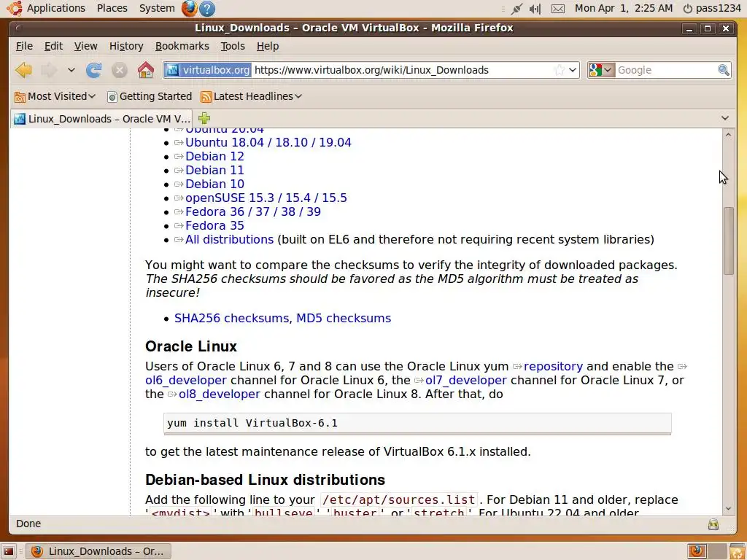Click the Stop loading button
The image size is (747, 560).
click(x=119, y=70)
